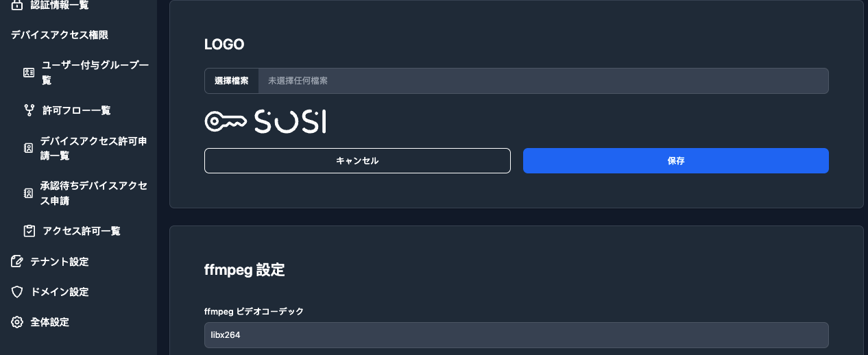Viewport: 868px width, 355px height.
Task: Open the 認証情報一覧 menu item
Action: (59, 5)
